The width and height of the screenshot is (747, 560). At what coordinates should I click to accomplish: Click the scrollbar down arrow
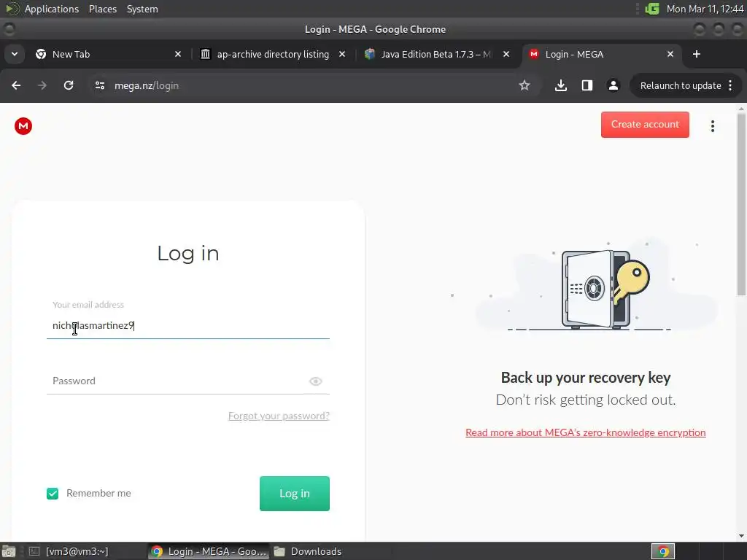coord(741,536)
